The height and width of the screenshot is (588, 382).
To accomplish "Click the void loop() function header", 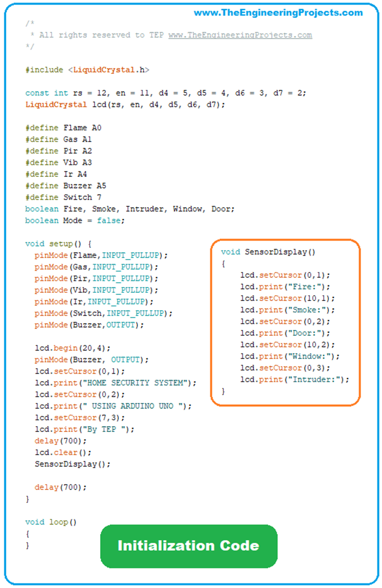I will click(51, 522).
